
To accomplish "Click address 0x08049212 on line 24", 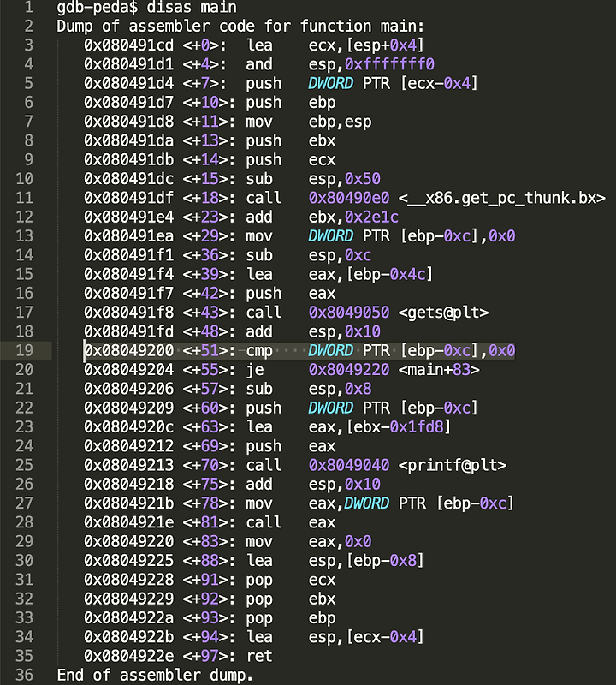I will [x=129, y=446].
